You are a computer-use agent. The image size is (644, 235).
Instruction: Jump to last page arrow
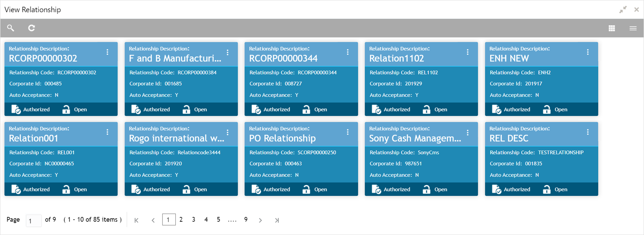277,220
